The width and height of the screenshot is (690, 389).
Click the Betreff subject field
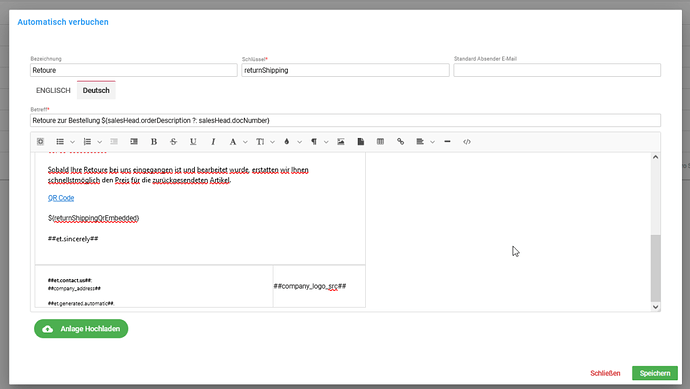pyautogui.click(x=345, y=120)
